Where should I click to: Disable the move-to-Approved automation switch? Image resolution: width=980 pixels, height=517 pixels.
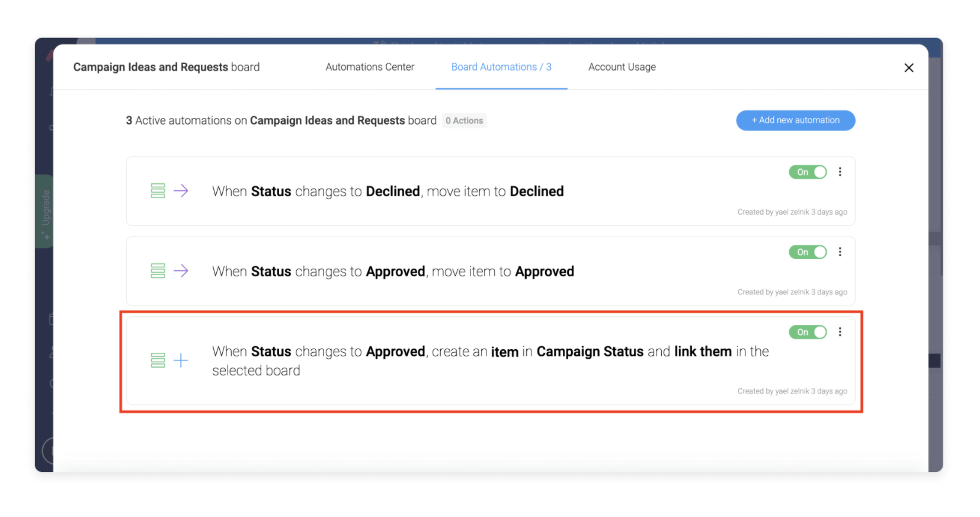[x=808, y=252]
